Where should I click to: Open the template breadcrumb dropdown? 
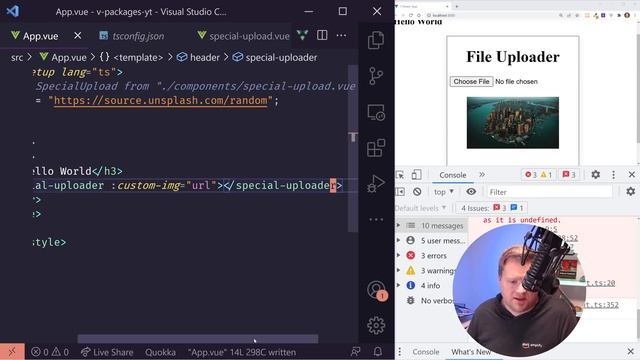point(131,58)
